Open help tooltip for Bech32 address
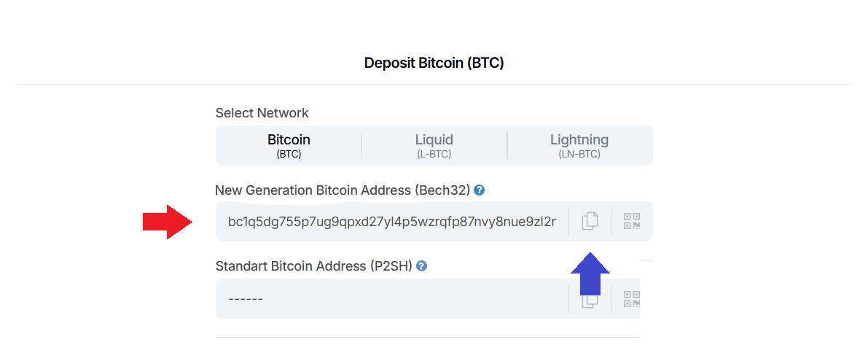The height and width of the screenshot is (345, 868). 479,190
